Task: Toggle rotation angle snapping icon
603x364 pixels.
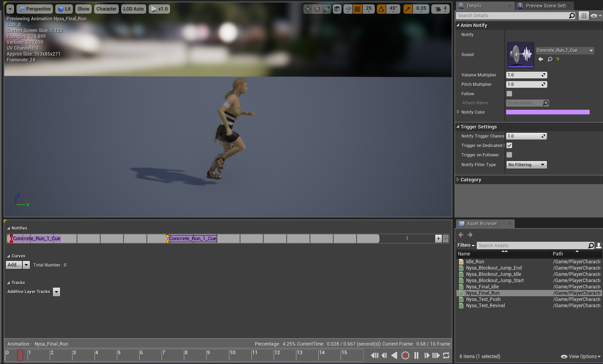Action: [x=381, y=9]
